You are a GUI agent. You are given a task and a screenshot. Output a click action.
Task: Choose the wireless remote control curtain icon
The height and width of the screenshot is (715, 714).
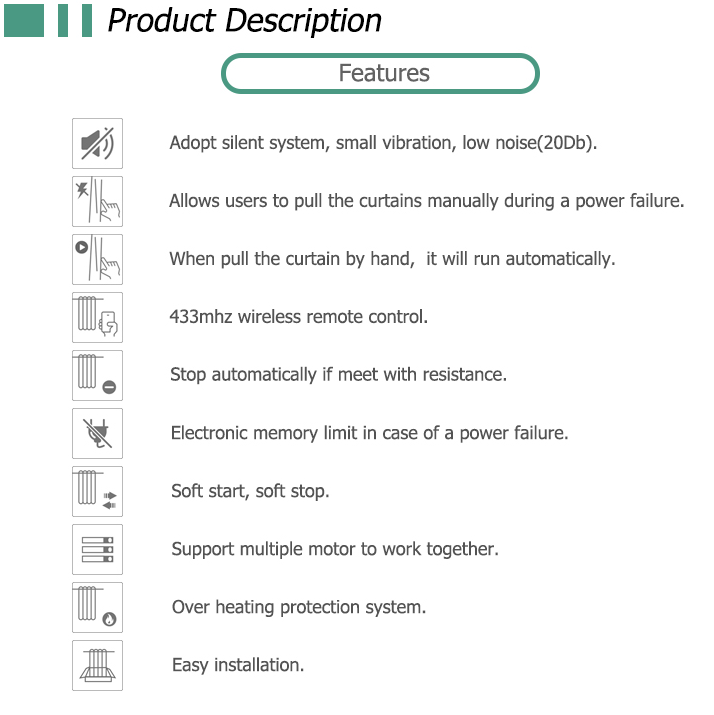pyautogui.click(x=97, y=317)
